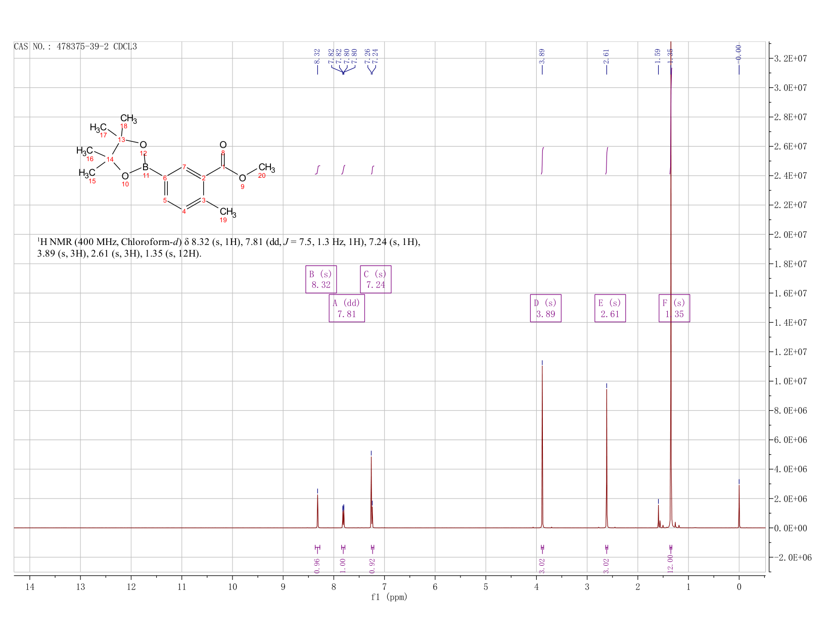Click the spectrum peak at 3.89 ppm
The height and width of the screenshot is (644, 834).
(x=542, y=447)
